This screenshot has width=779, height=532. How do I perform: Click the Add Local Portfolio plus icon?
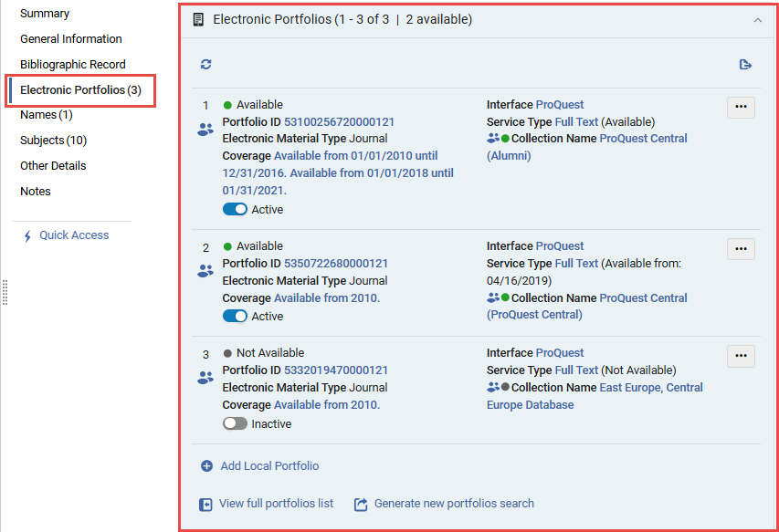pos(206,466)
